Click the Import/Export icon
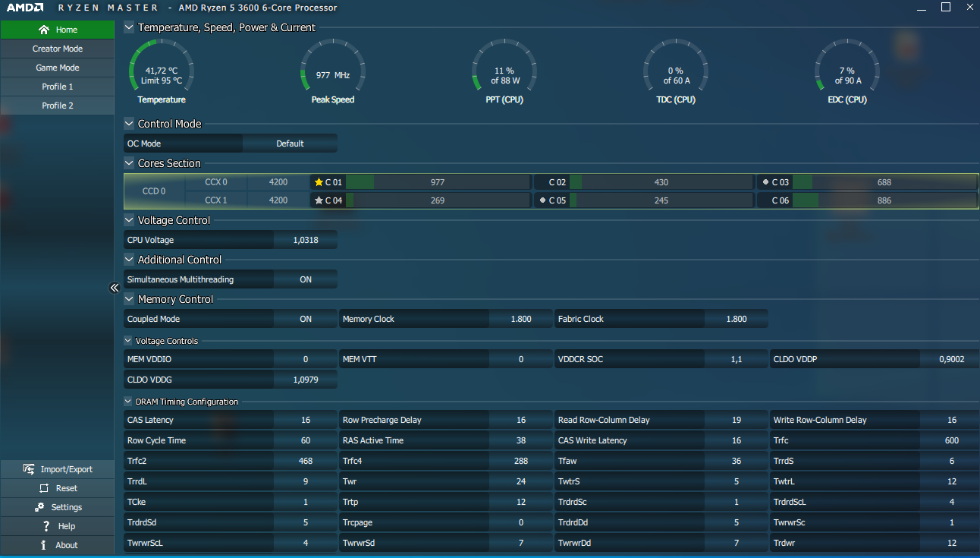The width and height of the screenshot is (980, 558). click(x=29, y=469)
